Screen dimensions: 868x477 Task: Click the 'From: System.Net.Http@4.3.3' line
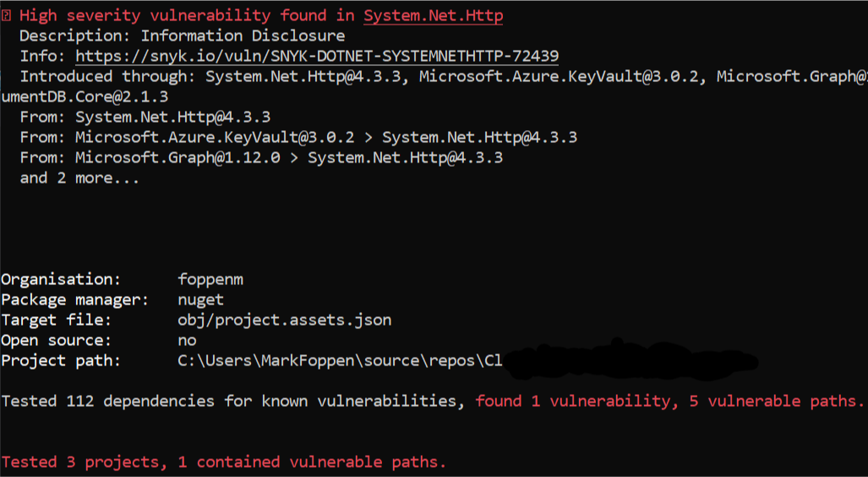pyautogui.click(x=145, y=117)
